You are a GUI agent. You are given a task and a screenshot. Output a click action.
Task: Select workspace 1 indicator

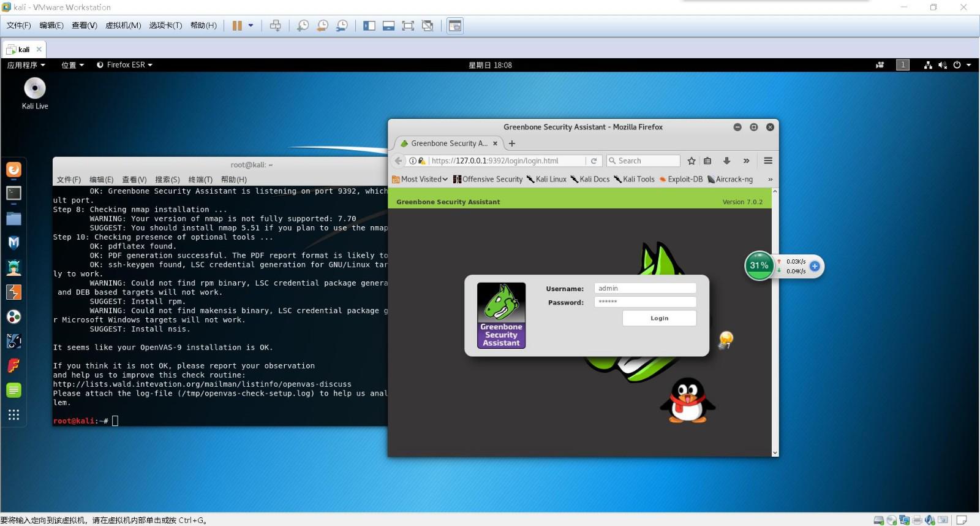903,65
